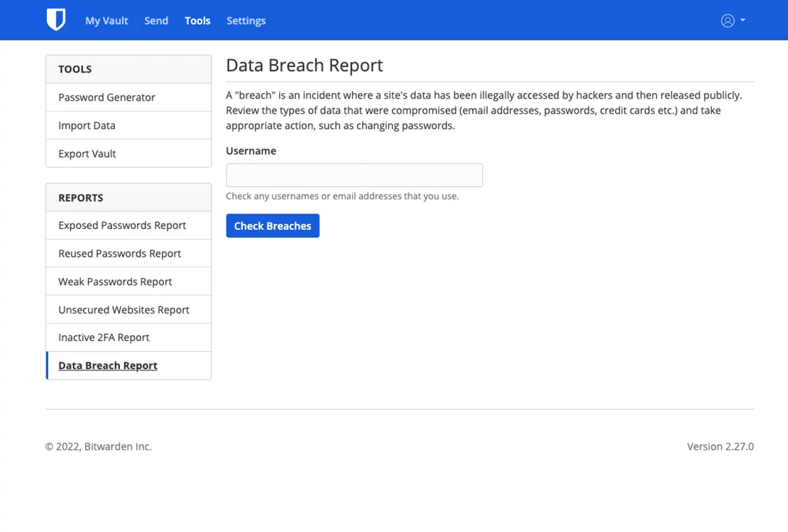Open the Weak Passwords Report
The image size is (788, 532).
click(x=115, y=281)
